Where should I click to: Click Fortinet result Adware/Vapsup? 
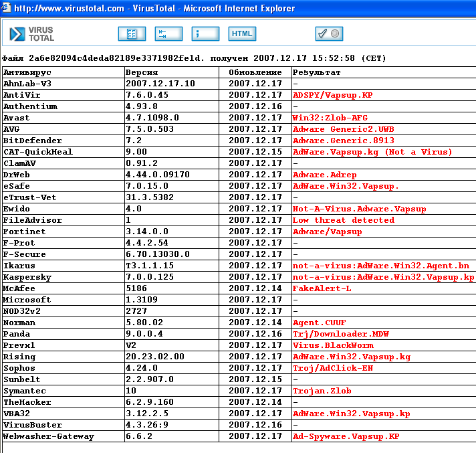coord(328,232)
